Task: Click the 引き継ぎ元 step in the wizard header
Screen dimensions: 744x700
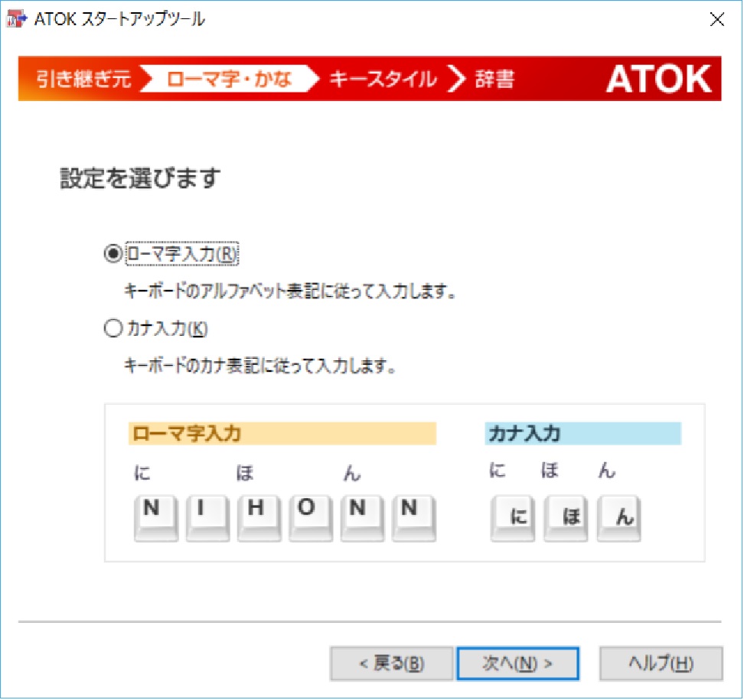Action: 83,79
